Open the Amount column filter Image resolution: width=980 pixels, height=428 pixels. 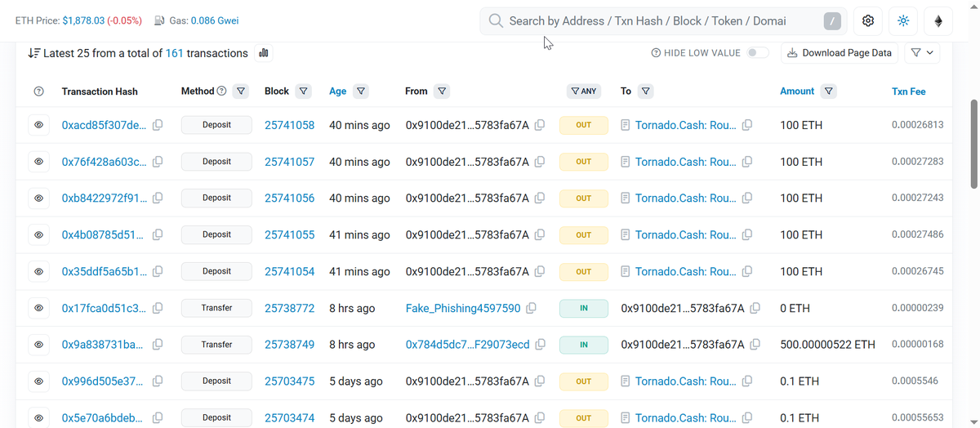coord(829,91)
